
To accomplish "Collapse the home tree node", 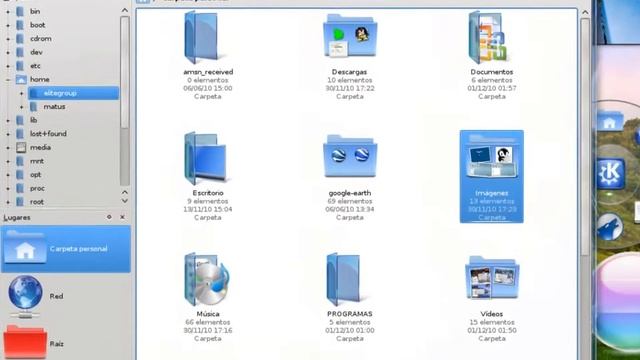I will 8,80.
